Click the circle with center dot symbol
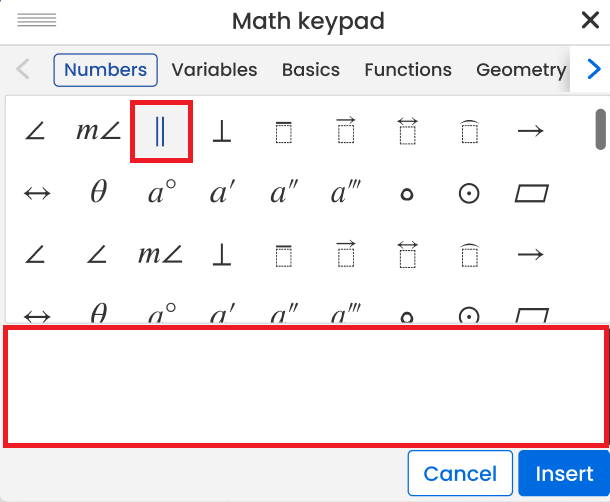 (468, 193)
